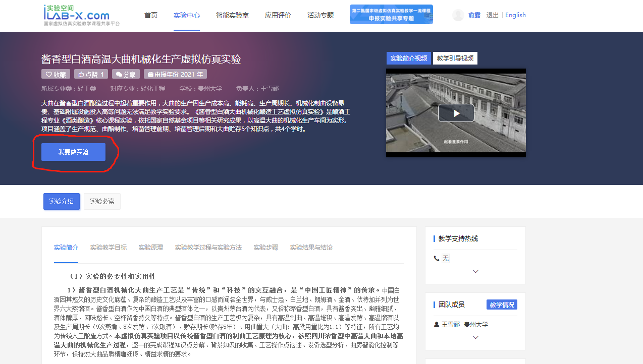Switch to the 教学引导视频 tab
Screen dimensions: 643x364
click(x=455, y=58)
